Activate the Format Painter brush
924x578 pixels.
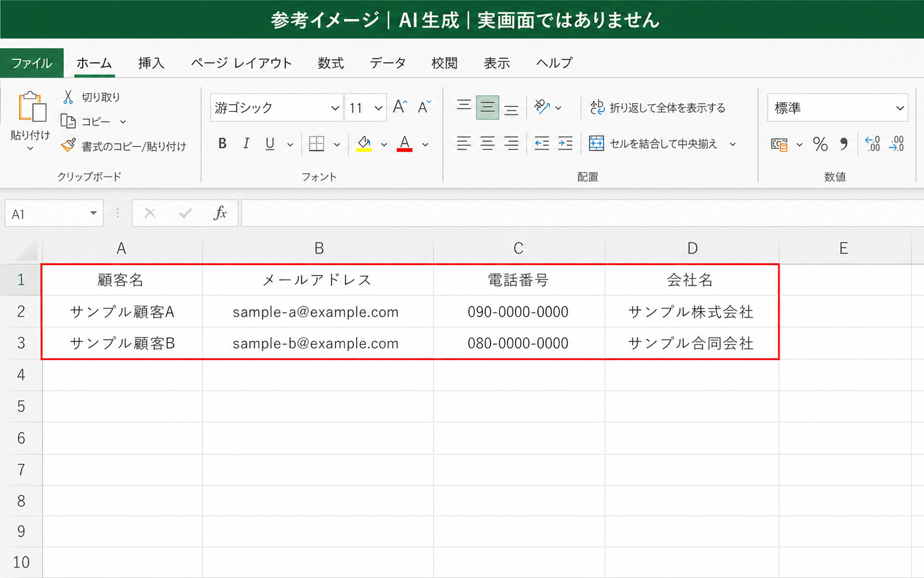point(68,145)
